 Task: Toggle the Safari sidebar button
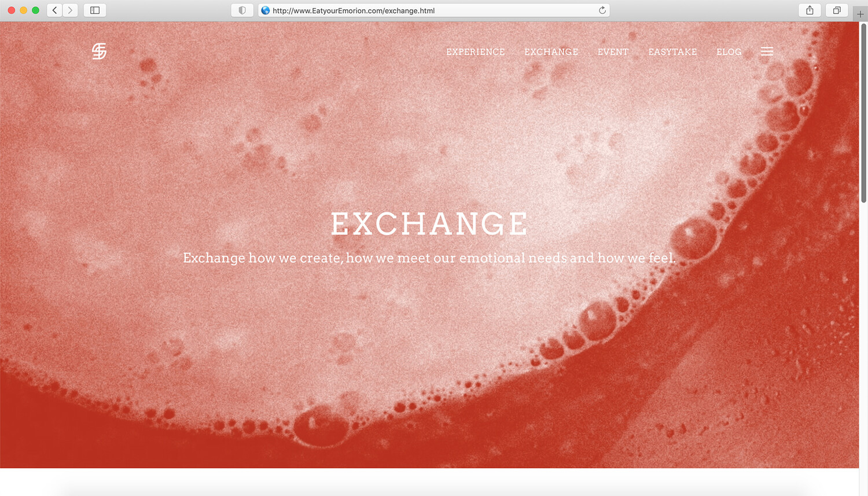[95, 10]
